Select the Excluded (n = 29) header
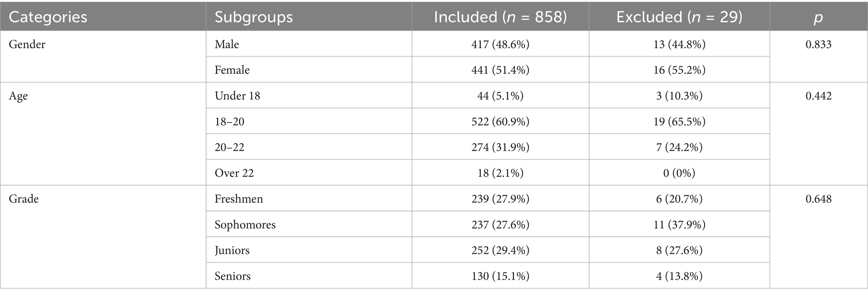 point(679,17)
